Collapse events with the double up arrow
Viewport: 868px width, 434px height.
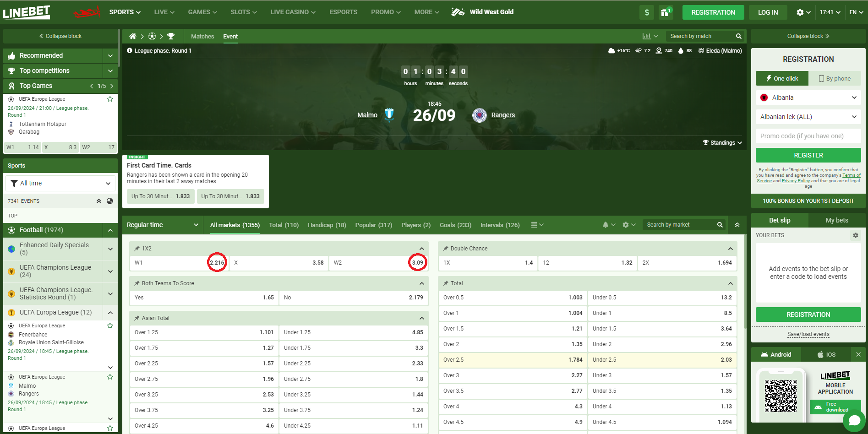(x=98, y=201)
